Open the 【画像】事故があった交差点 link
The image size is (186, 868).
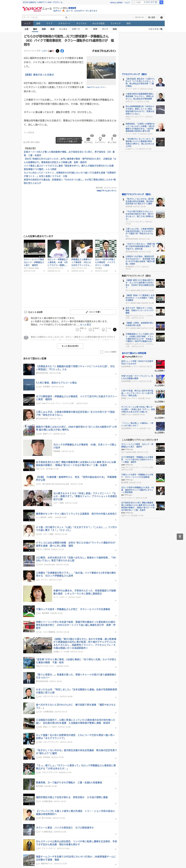point(39,75)
